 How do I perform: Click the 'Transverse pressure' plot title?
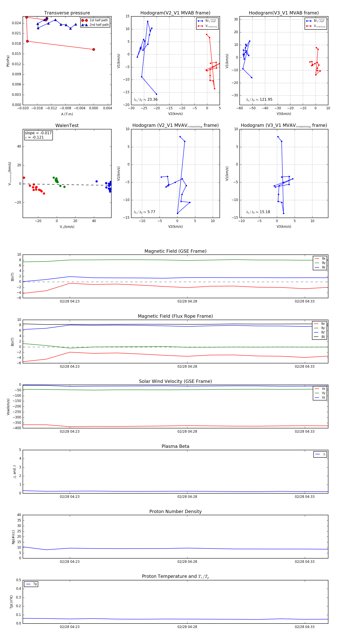[x=67, y=13]
